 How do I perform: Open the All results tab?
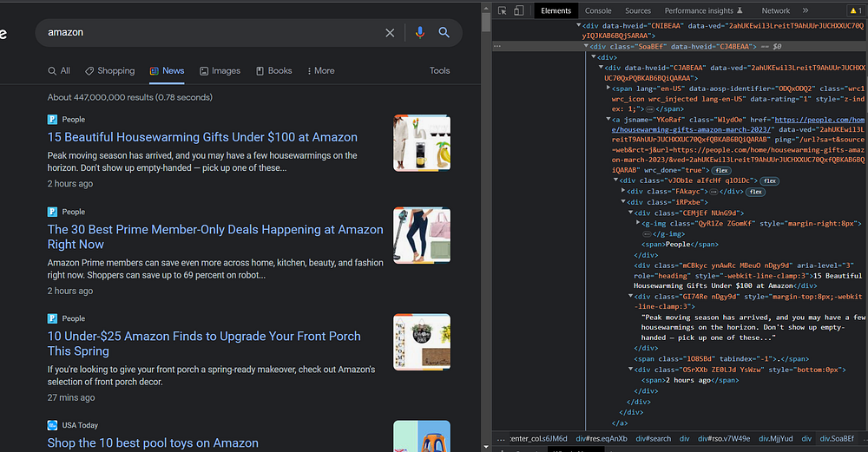(59, 71)
